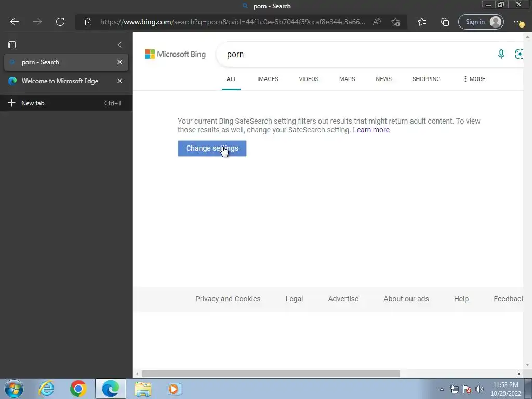
Task: Click the forward navigation arrow
Action: pyautogui.click(x=37, y=22)
